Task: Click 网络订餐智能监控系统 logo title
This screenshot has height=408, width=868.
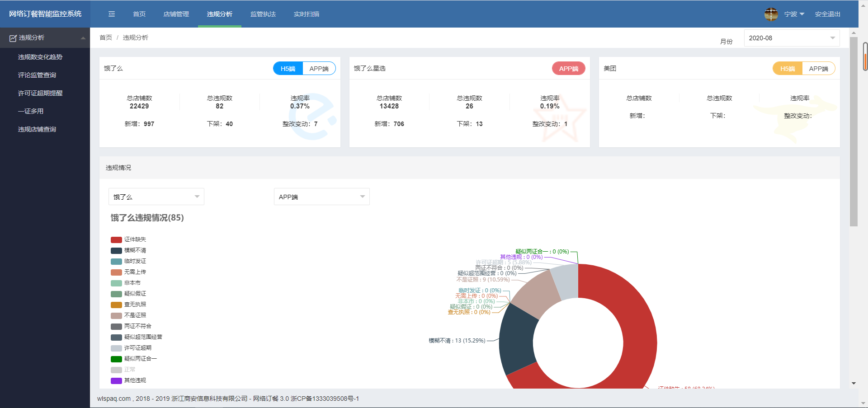Action: 45,14
